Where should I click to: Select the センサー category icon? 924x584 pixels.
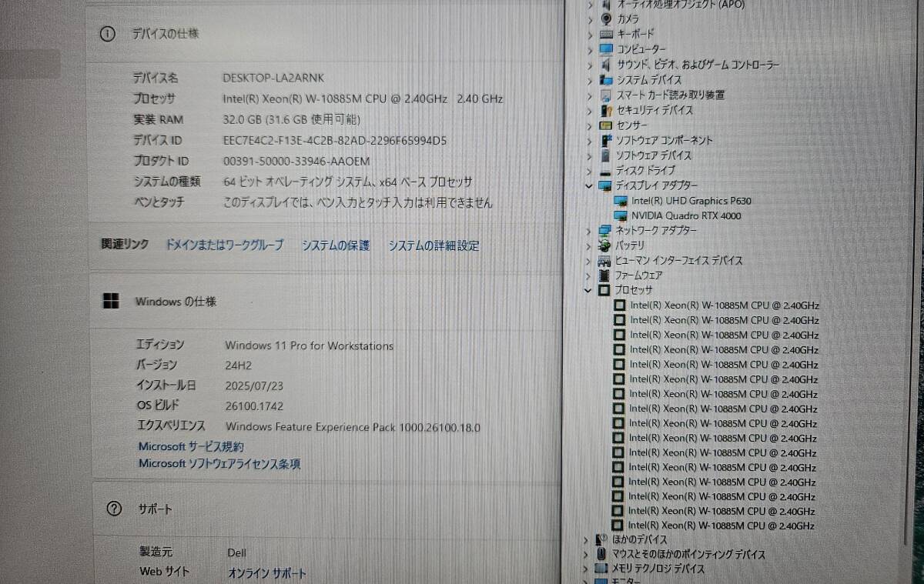click(x=606, y=125)
